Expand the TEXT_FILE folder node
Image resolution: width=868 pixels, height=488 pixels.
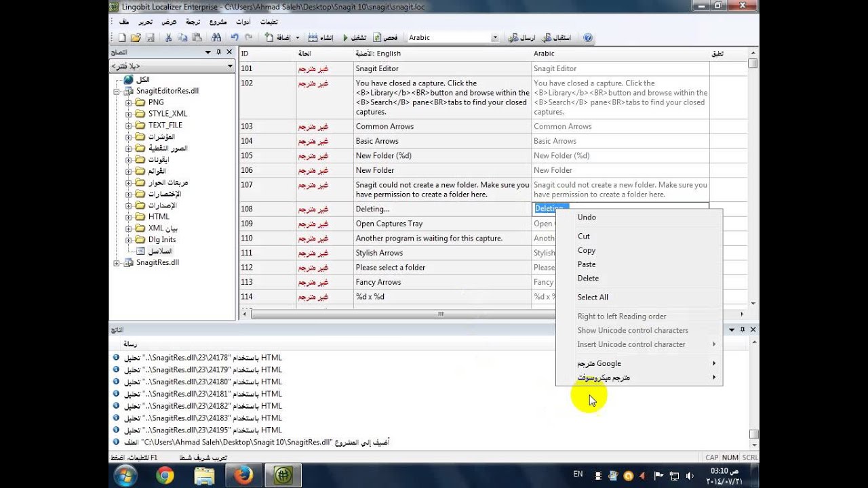(129, 125)
